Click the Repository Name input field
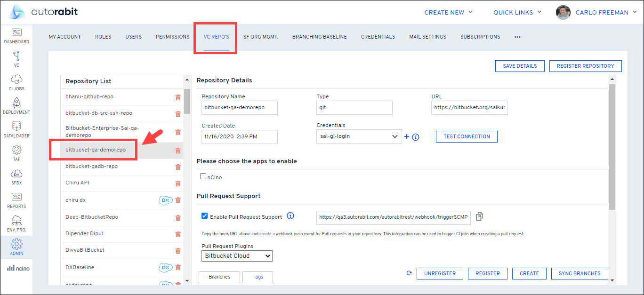The width and height of the screenshot is (644, 295). point(239,107)
